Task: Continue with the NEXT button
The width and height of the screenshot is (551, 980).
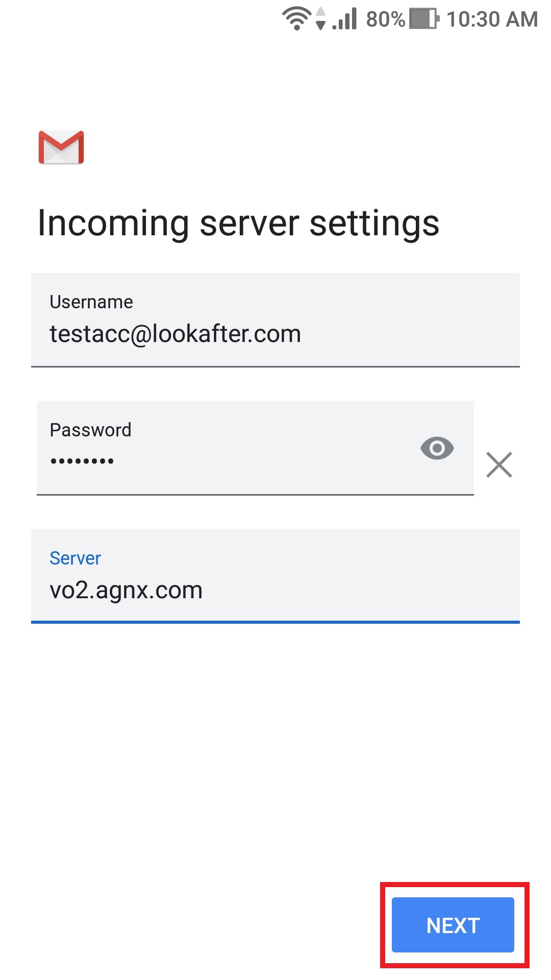Action: coord(453,925)
